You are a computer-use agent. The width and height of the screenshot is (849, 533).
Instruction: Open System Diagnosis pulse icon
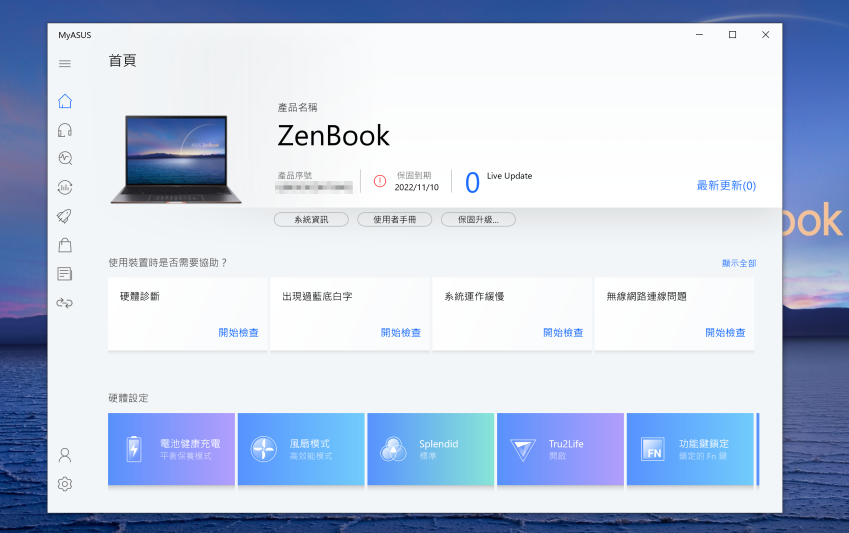pos(65,158)
